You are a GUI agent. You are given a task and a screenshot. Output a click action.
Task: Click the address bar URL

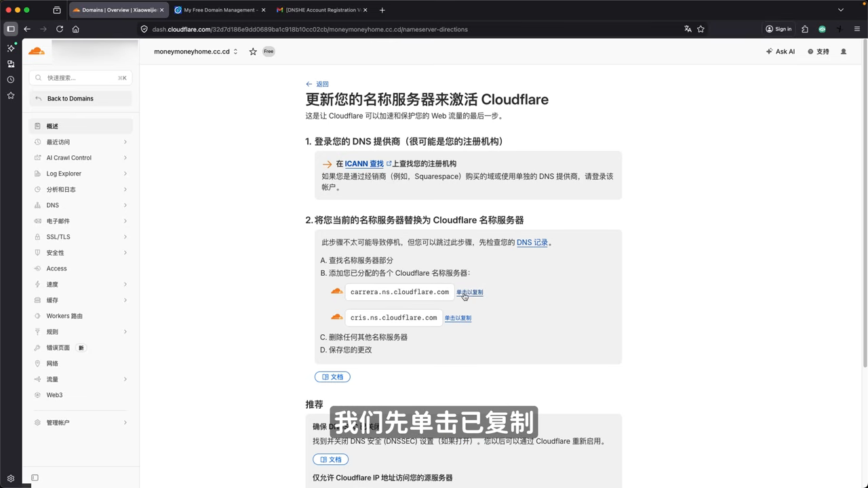tap(310, 29)
